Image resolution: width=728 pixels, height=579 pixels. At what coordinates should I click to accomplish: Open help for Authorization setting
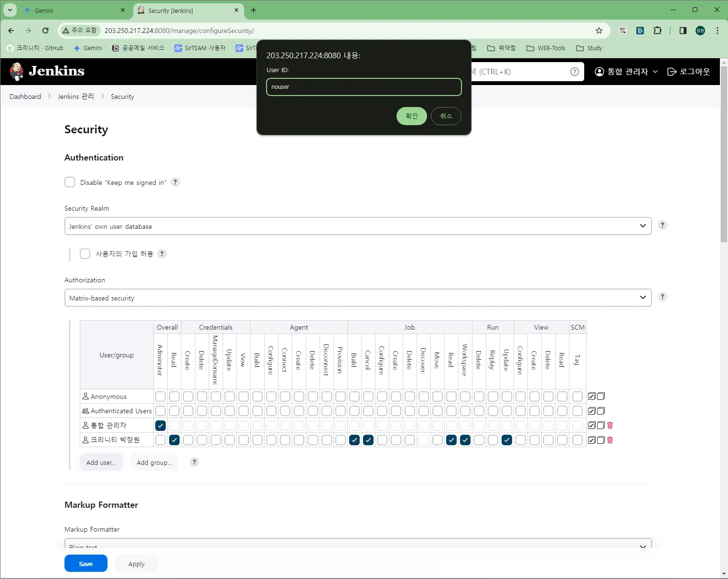point(663,297)
